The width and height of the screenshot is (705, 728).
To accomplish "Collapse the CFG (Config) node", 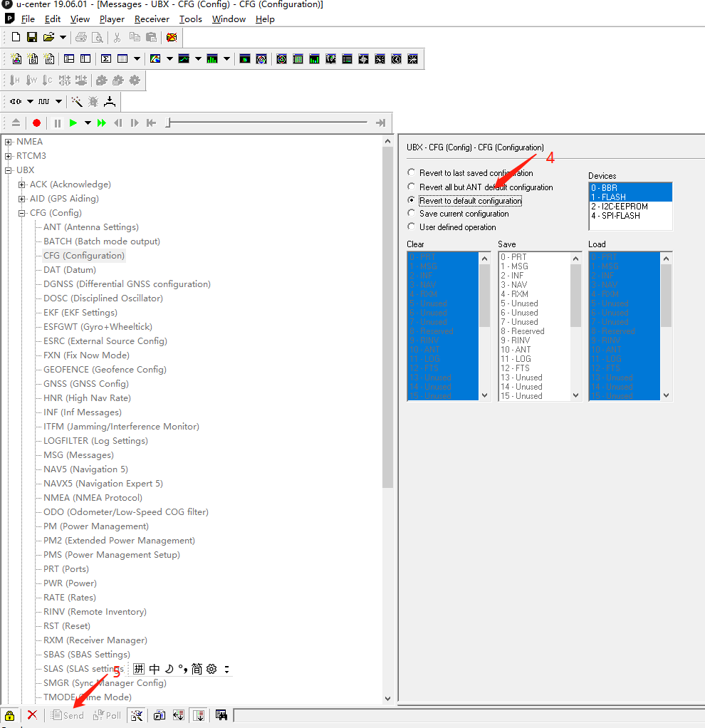I will [21, 214].
